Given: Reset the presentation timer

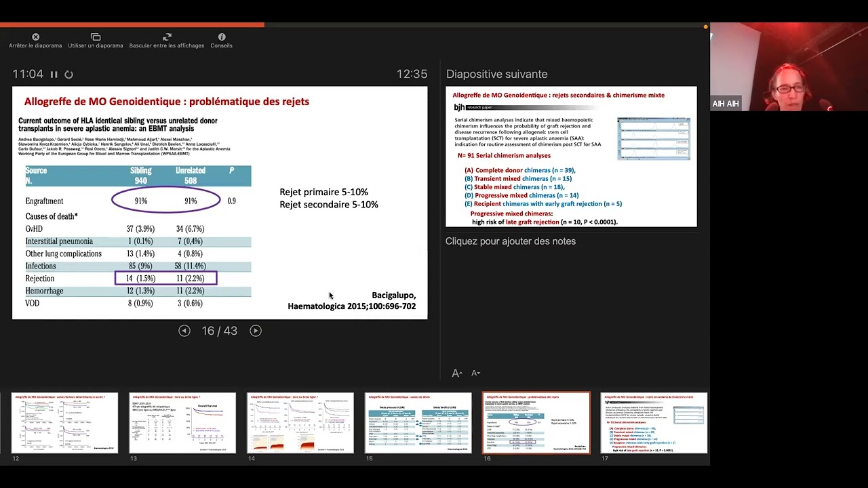Looking at the screenshot, I should pos(68,75).
